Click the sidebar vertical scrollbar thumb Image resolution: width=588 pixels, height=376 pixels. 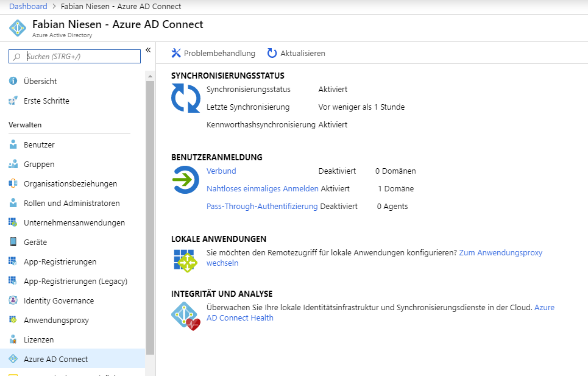coord(150,218)
